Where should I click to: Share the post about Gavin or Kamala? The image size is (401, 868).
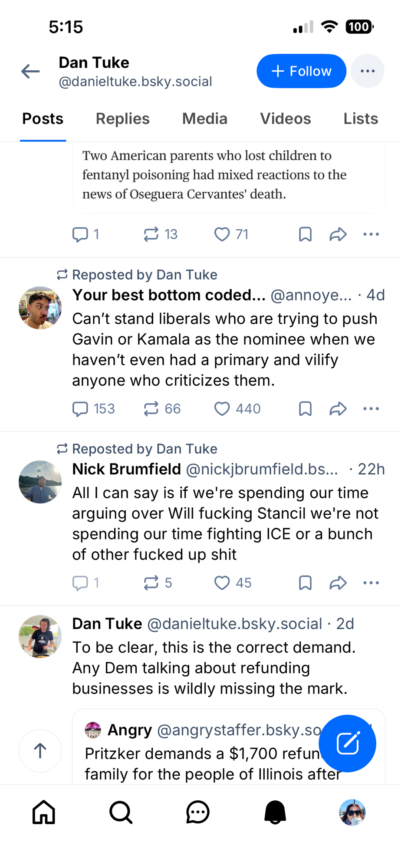pos(338,409)
